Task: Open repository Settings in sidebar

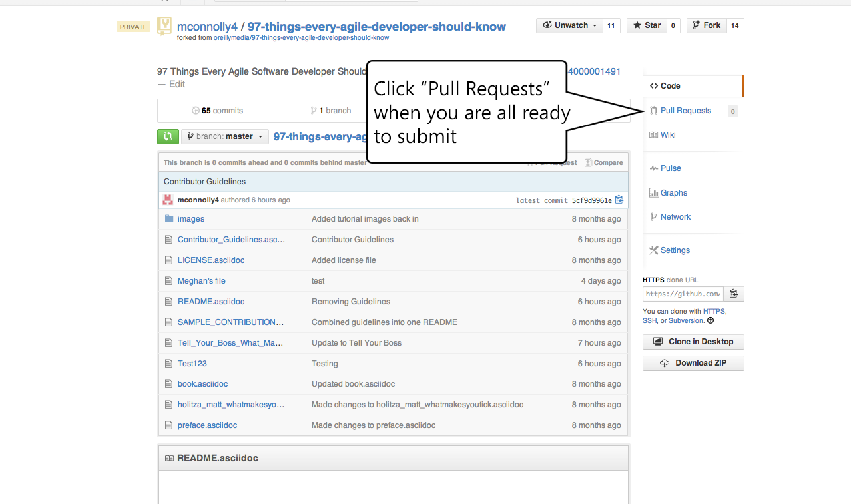Action: (670, 250)
